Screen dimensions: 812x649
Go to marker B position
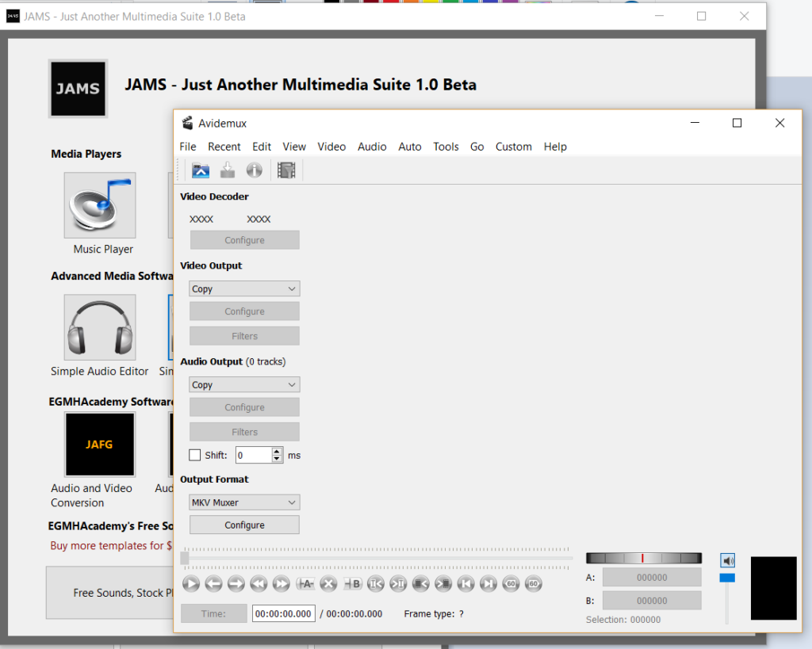(x=398, y=584)
